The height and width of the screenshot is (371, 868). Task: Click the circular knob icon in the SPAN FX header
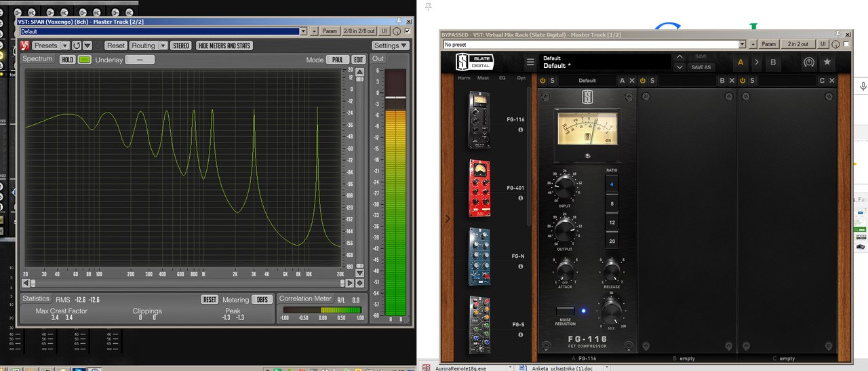click(x=397, y=31)
